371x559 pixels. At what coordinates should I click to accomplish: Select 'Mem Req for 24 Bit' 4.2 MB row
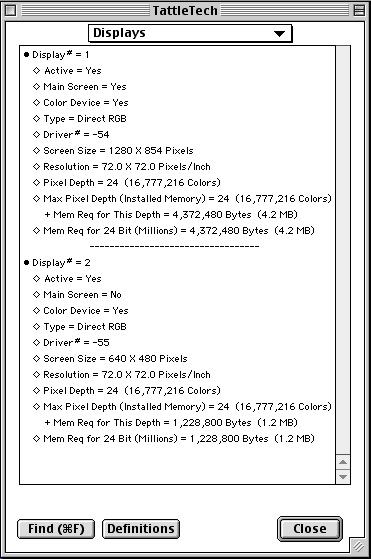click(x=174, y=231)
